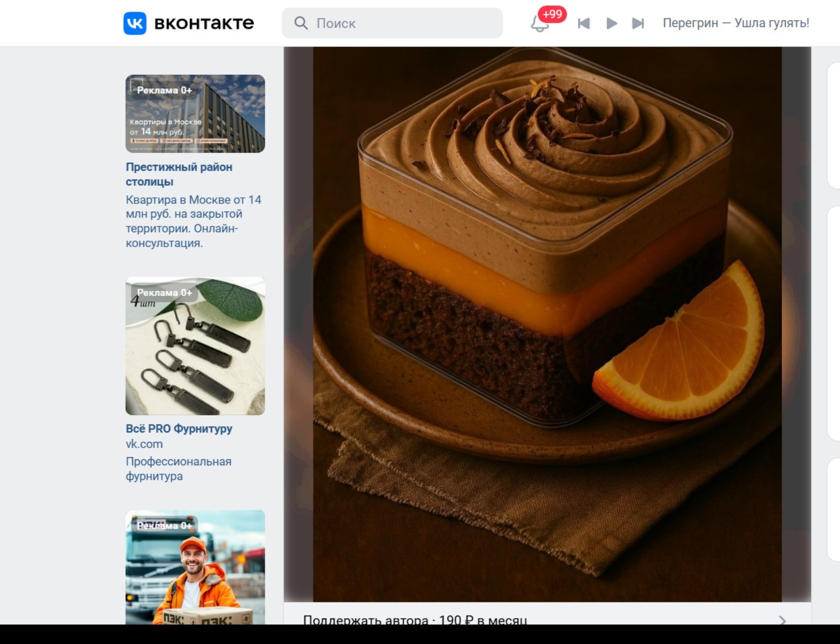Click the magnifier icon in search
Screen dimensions: 840x644
pos(301,23)
